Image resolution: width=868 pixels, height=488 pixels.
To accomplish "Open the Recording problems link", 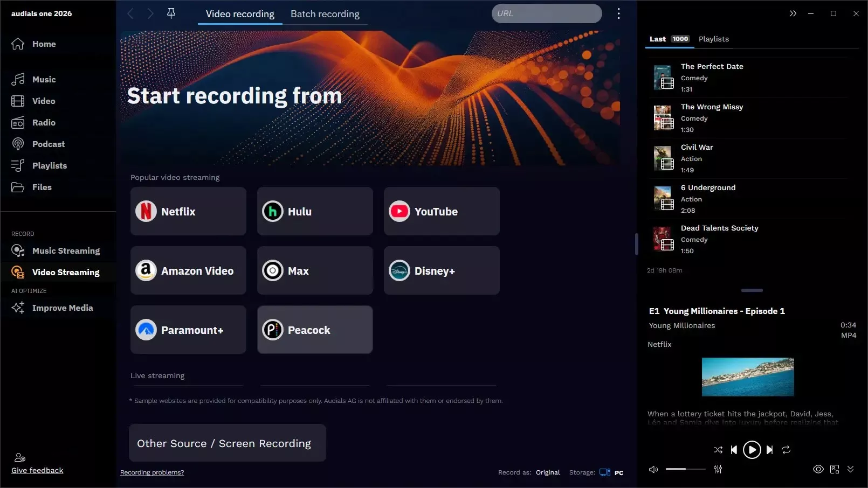I will pyautogui.click(x=152, y=472).
